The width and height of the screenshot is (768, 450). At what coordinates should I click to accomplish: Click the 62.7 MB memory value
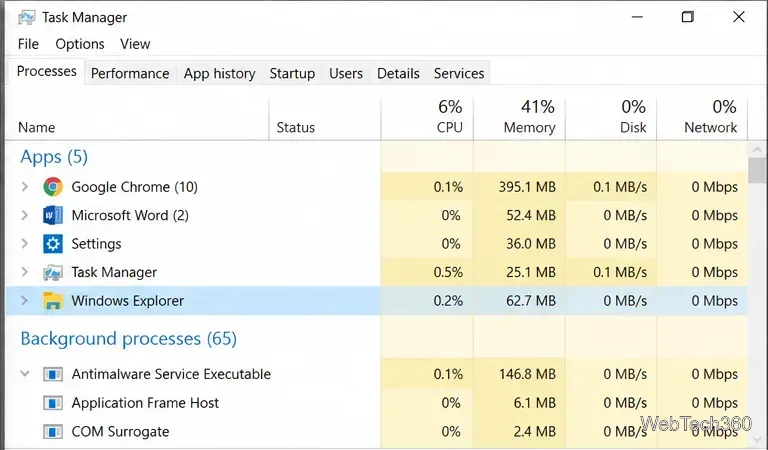click(x=531, y=301)
